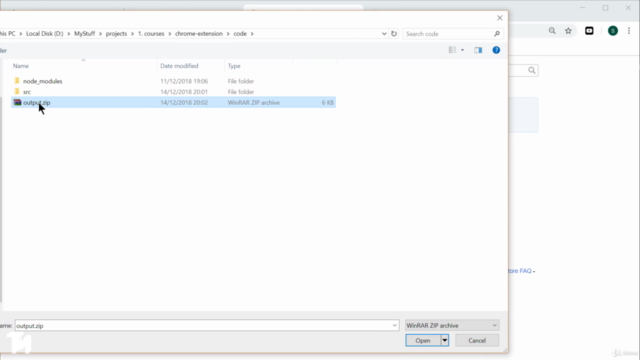Click MyStuff in breadcrumb path
Viewport: 640px width, 360px height.
click(x=84, y=34)
